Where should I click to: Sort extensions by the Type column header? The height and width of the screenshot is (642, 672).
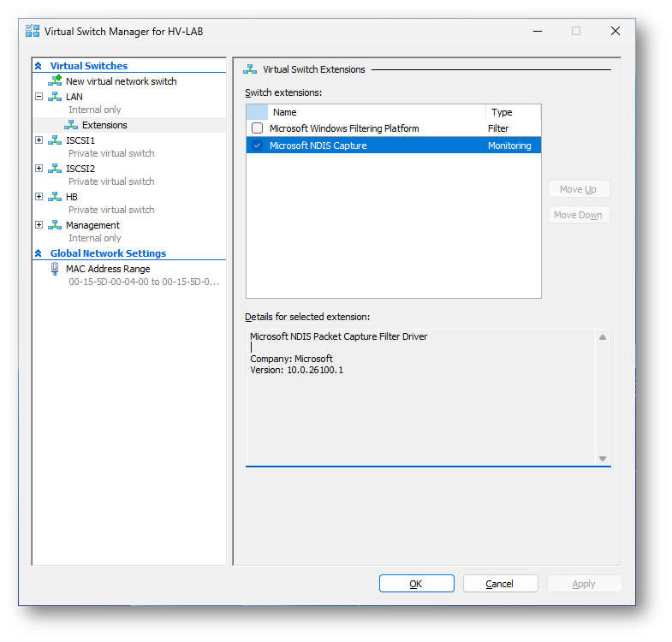point(512,112)
